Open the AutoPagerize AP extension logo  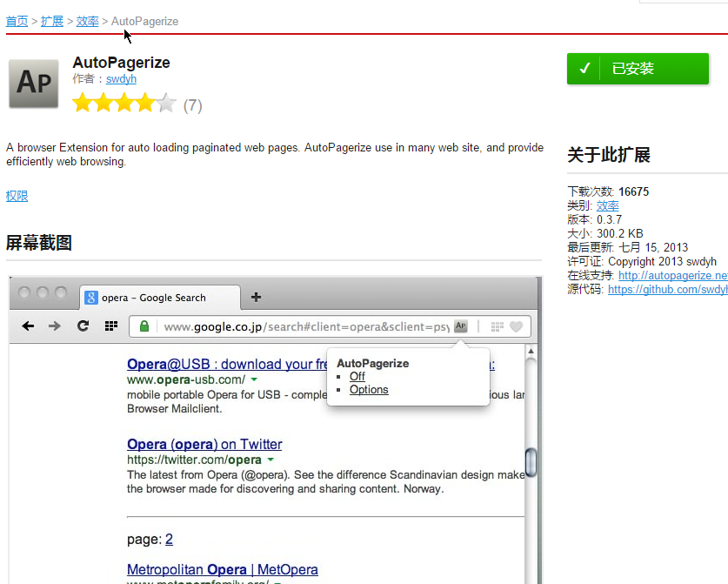[34, 84]
